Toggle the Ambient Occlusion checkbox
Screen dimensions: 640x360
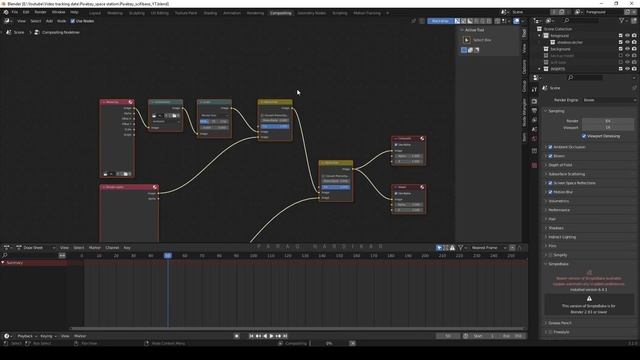click(x=550, y=147)
